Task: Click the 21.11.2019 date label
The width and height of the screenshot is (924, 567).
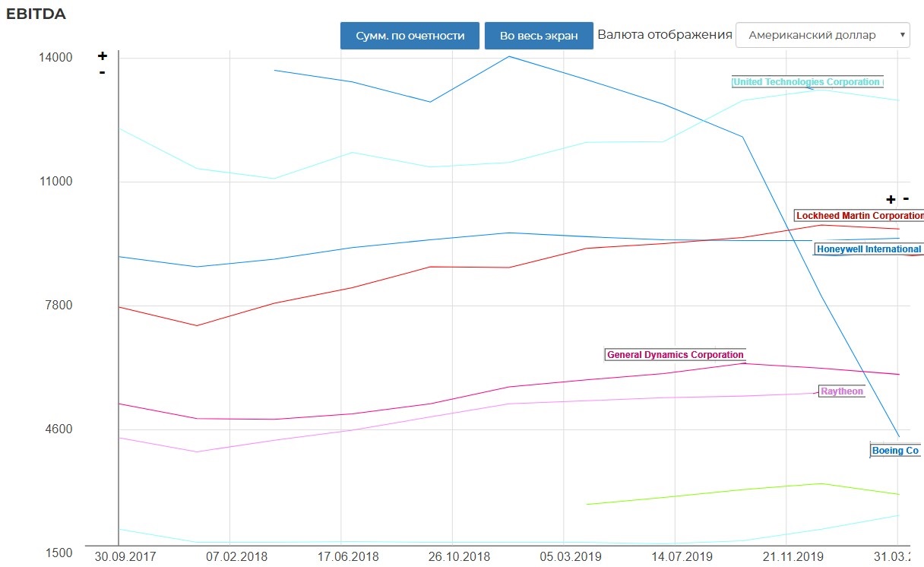Action: [x=793, y=556]
